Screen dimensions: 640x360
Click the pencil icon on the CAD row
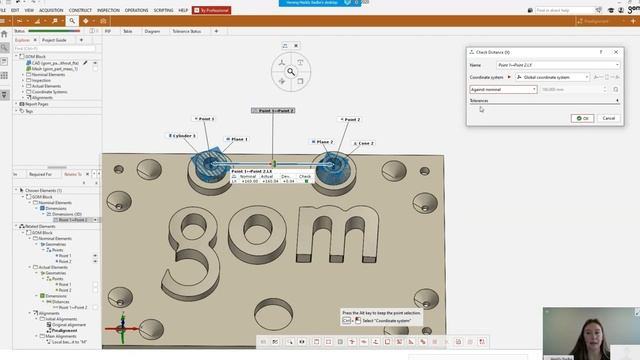(85, 63)
